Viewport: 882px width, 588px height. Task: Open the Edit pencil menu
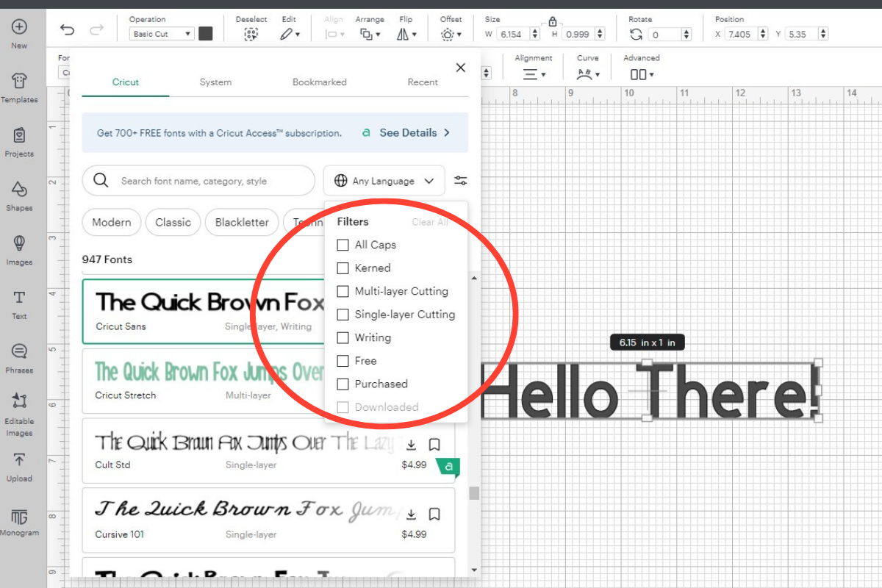pos(290,34)
